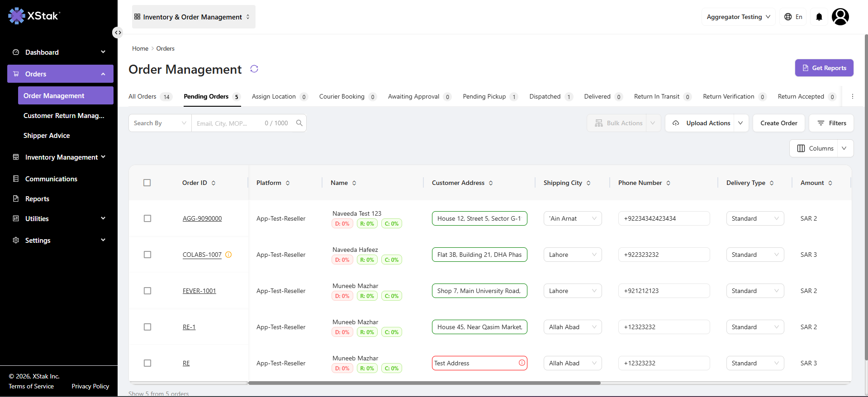Select all orders via header checkbox
The width and height of the screenshot is (868, 397).
[x=147, y=183]
